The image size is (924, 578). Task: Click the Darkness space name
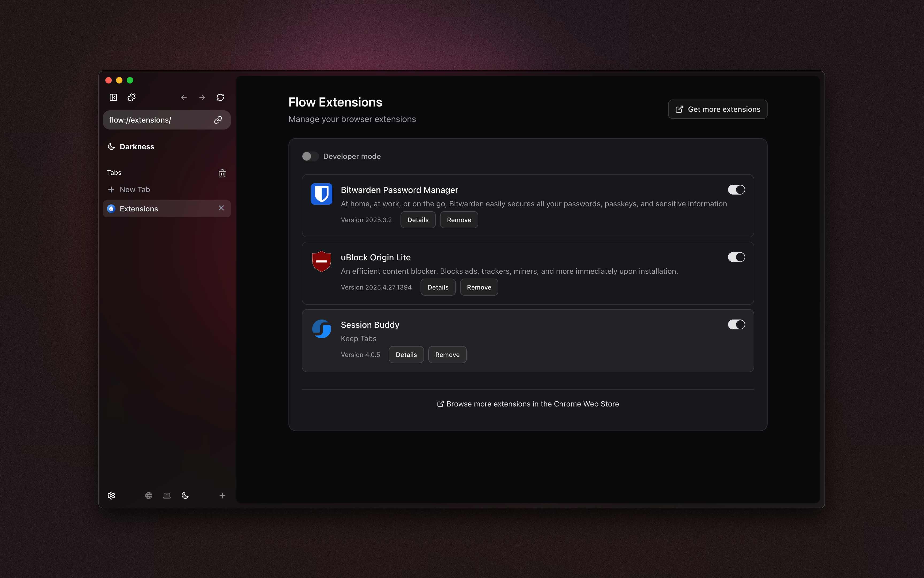pyautogui.click(x=137, y=147)
